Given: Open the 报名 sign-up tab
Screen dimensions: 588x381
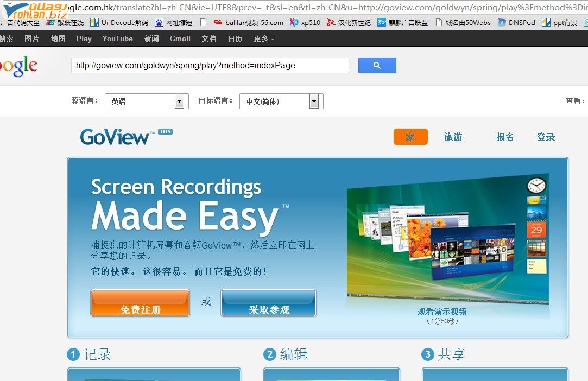Looking at the screenshot, I should point(505,137).
